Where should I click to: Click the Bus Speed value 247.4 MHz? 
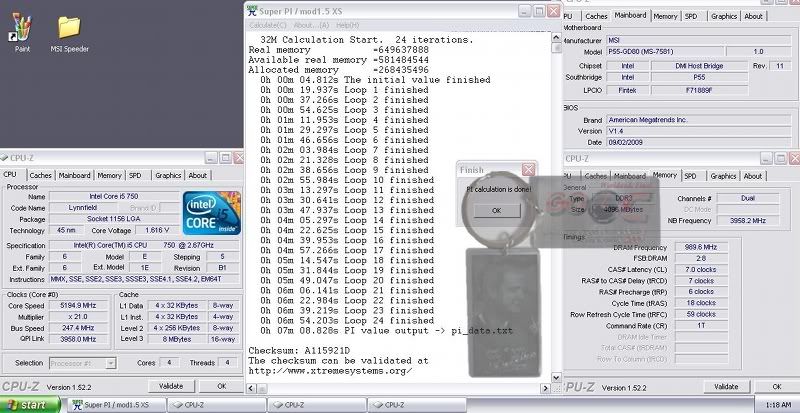79,328
